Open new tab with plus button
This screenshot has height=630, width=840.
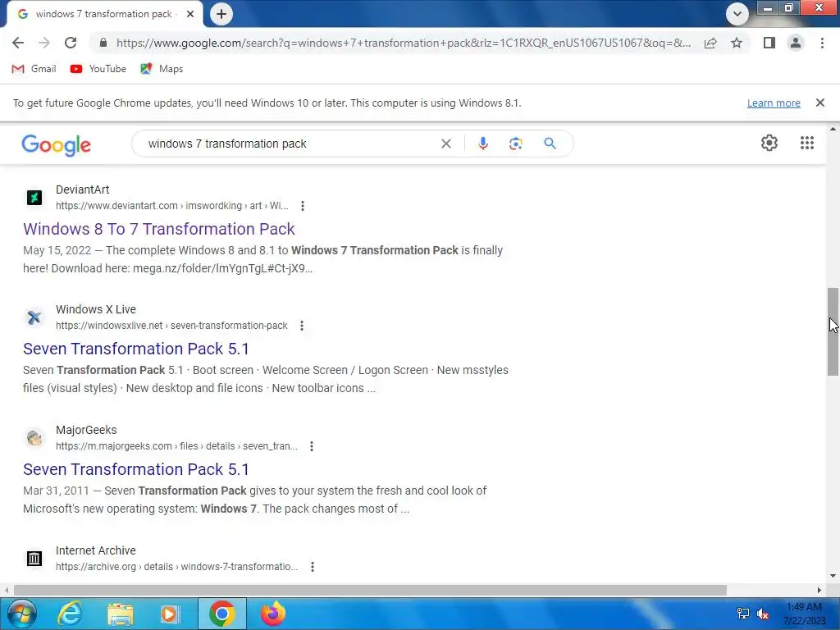pyautogui.click(x=221, y=14)
